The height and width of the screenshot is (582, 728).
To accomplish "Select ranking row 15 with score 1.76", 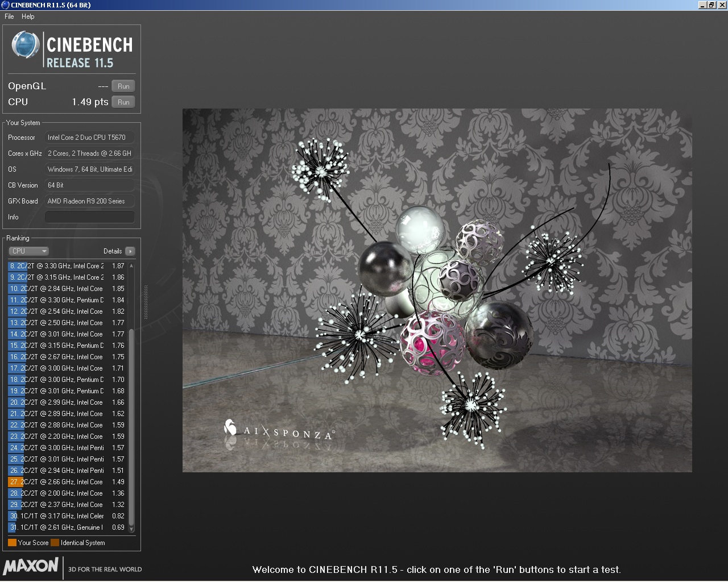I will 67,346.
